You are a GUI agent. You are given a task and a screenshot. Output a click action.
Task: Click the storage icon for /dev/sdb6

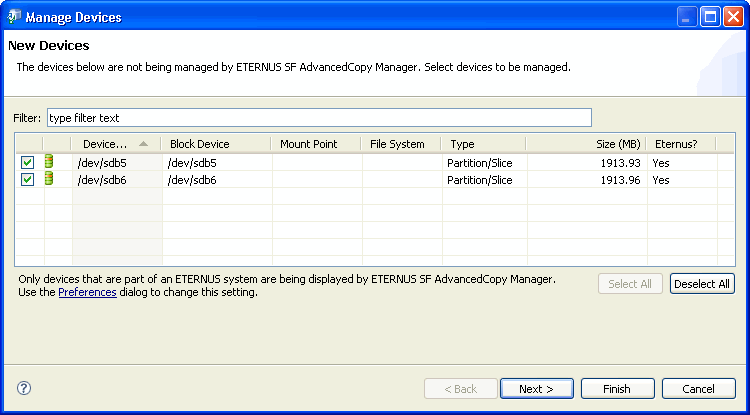tap(49, 179)
